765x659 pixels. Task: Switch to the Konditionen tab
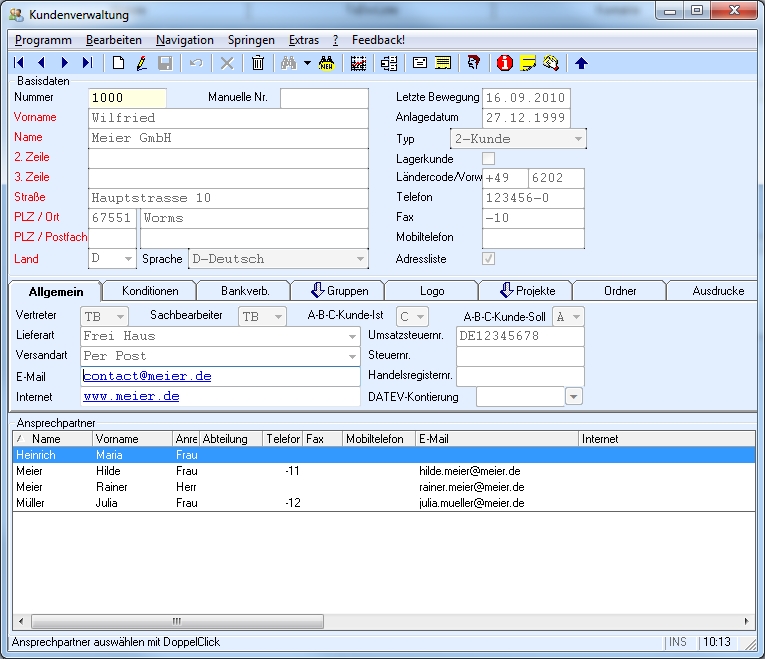(150, 291)
